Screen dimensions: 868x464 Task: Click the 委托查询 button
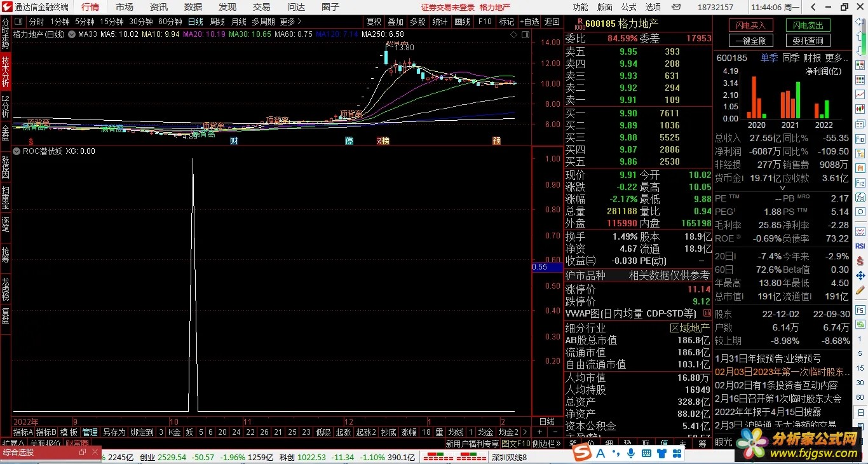pos(808,41)
